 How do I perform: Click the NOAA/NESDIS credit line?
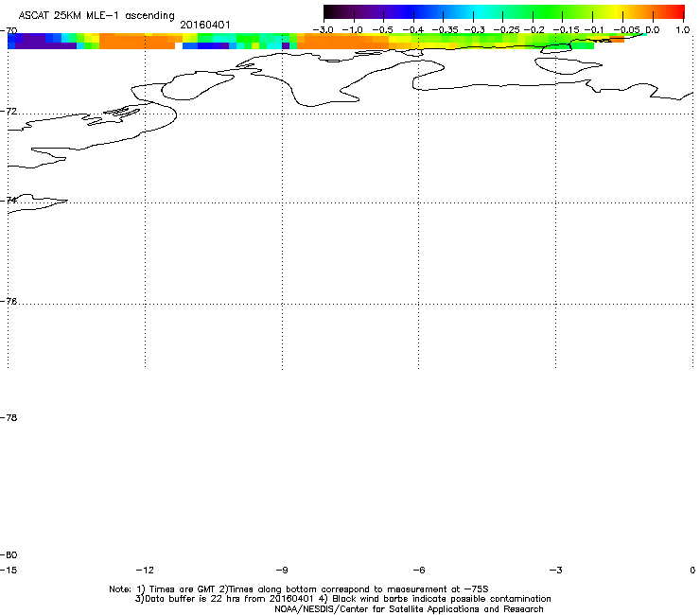coord(409,609)
